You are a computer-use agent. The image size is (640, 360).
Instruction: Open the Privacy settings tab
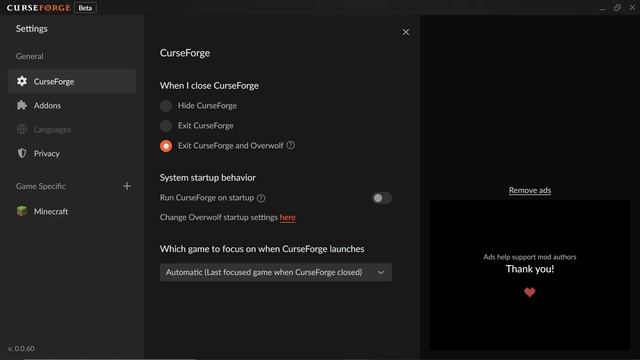point(72,153)
